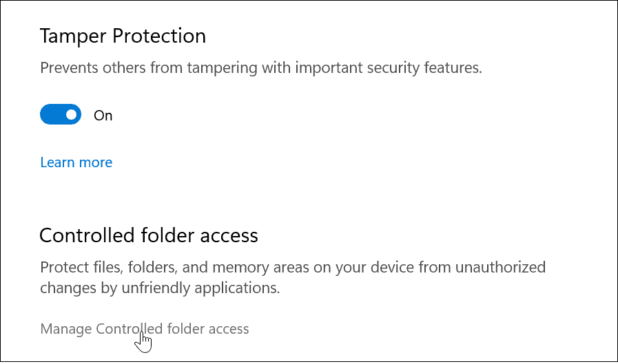The height and width of the screenshot is (364, 618).
Task: Click the word "Manage" in the bottom link
Action: (x=66, y=329)
